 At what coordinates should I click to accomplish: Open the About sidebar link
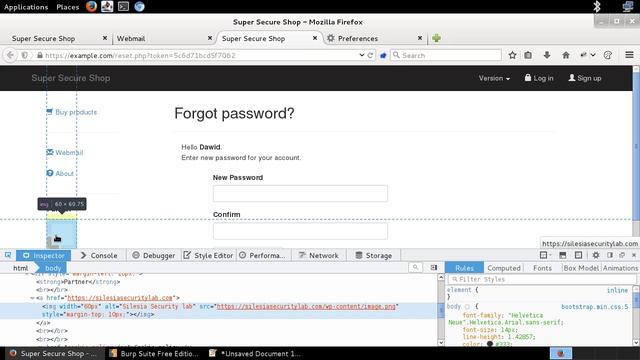tap(60, 173)
